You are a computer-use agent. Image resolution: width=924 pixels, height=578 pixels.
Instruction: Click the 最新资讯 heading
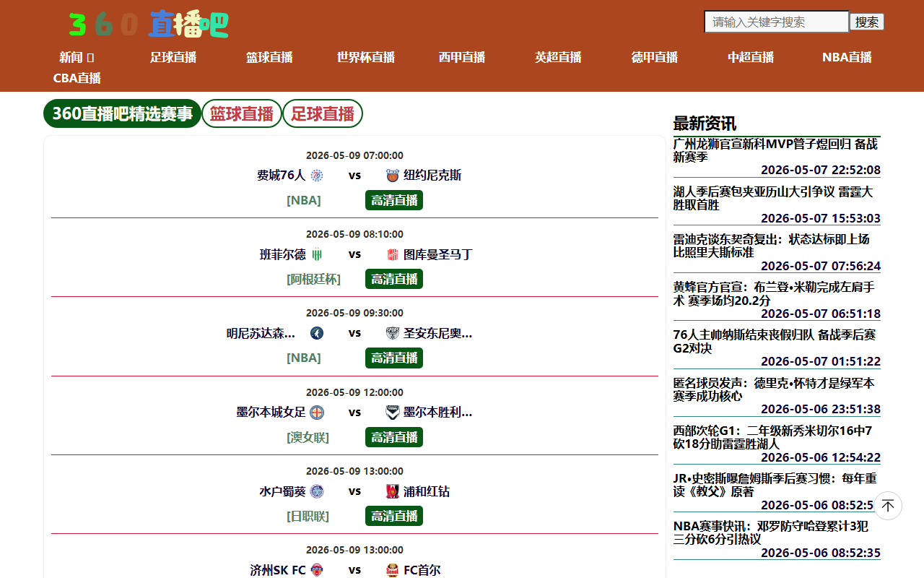click(705, 123)
